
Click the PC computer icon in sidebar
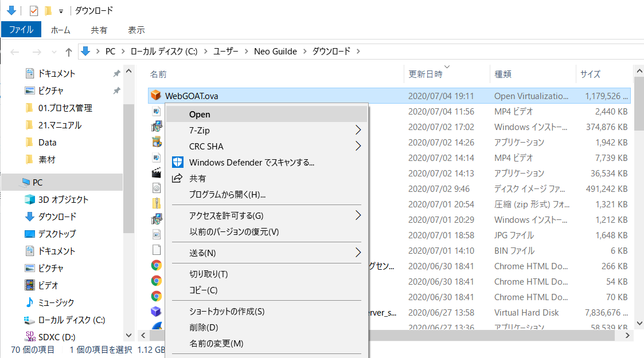25,182
